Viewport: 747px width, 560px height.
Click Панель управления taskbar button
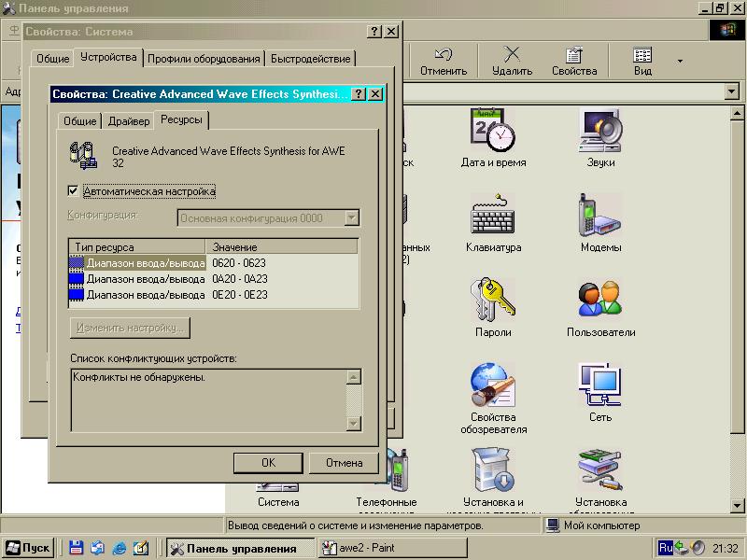click(241, 548)
